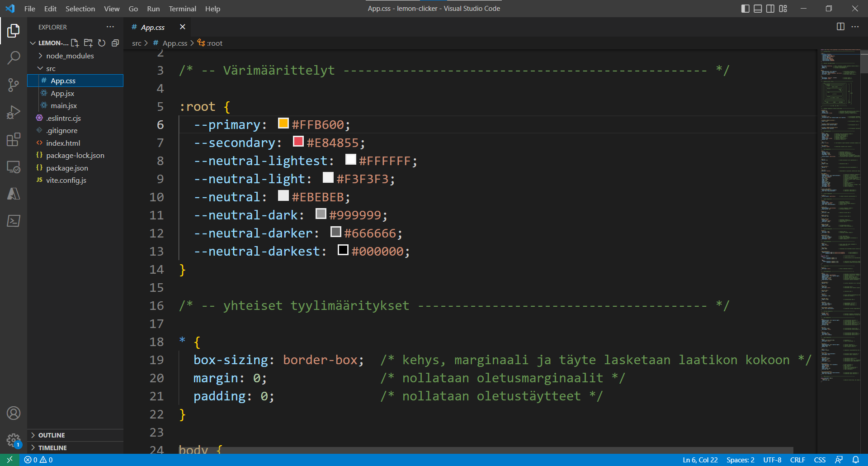Open the View menu

112,9
